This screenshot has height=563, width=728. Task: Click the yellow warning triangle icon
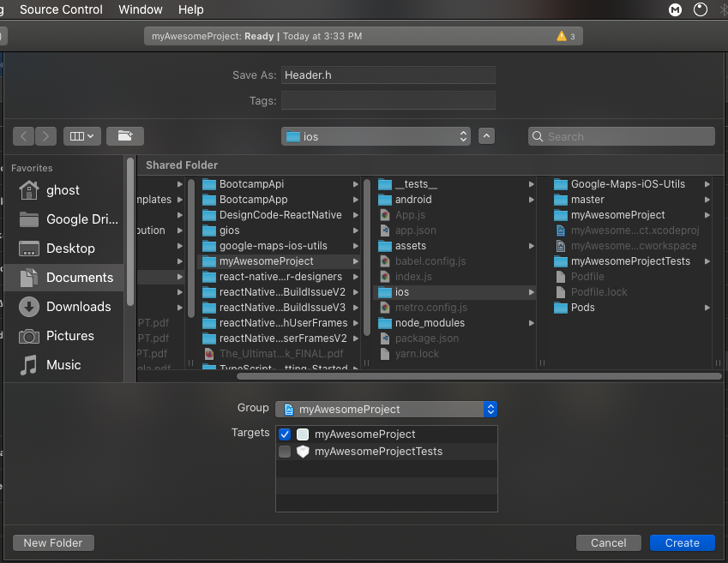point(562,36)
